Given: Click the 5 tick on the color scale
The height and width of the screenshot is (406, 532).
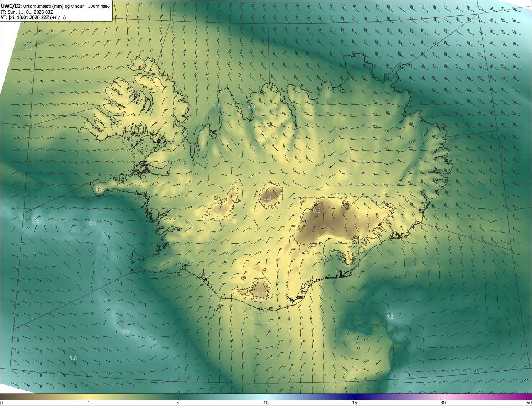Looking at the screenshot, I should (177, 403).
